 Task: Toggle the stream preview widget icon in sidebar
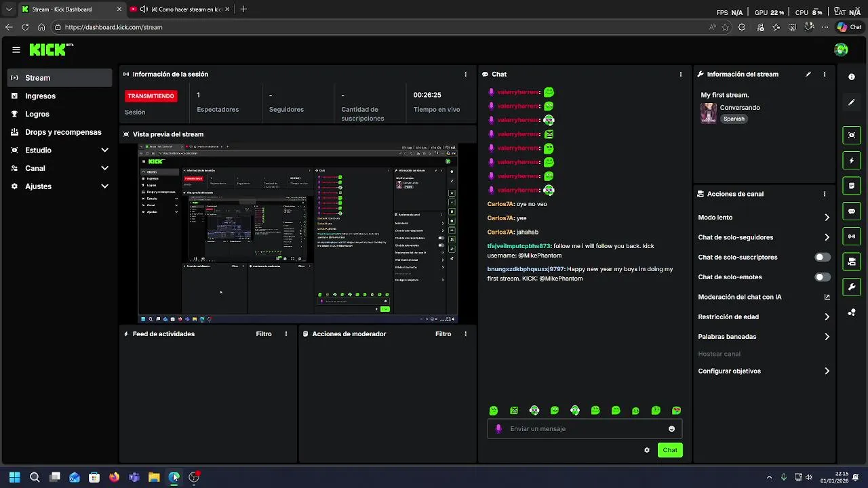click(x=852, y=135)
